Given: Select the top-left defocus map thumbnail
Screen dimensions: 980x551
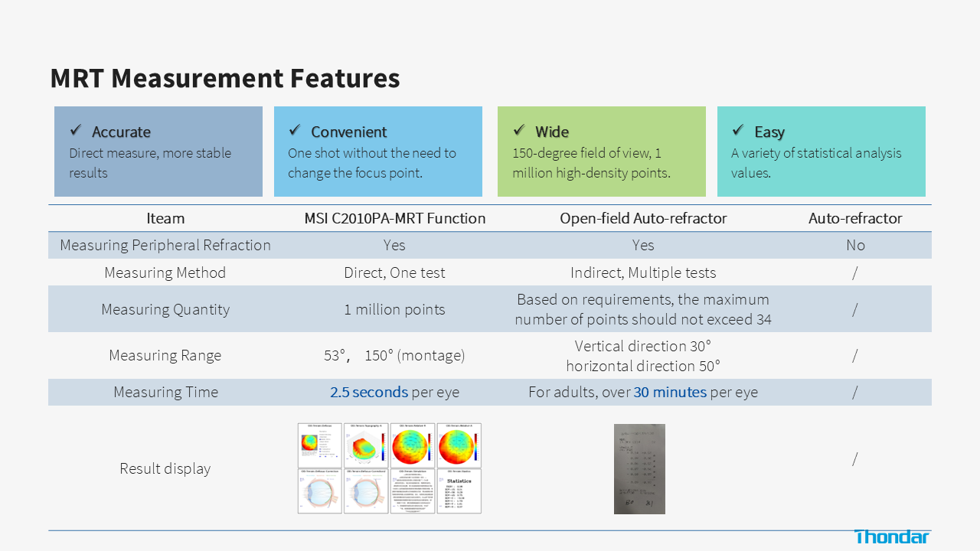Looking at the screenshot, I should click(x=319, y=445).
